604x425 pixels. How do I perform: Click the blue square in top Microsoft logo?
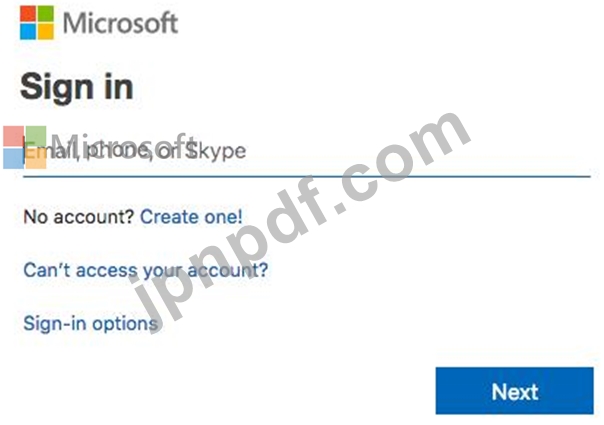28,32
